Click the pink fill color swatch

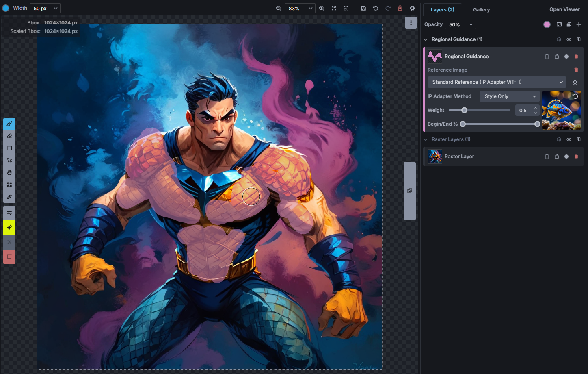[x=547, y=24]
